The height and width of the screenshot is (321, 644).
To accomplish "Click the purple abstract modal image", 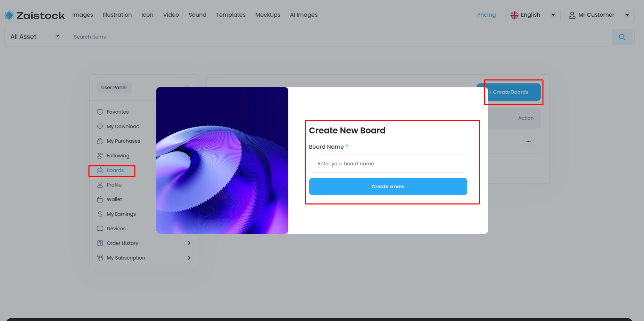I will point(222,160).
